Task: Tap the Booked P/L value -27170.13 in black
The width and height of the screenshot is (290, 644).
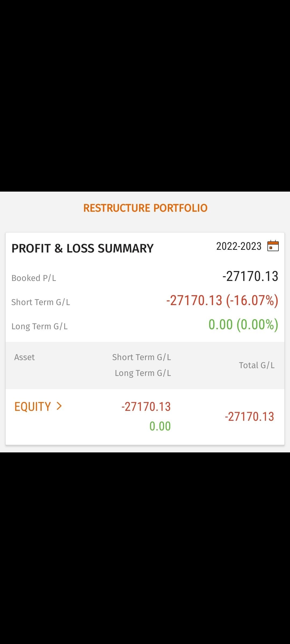Action: 250,276
